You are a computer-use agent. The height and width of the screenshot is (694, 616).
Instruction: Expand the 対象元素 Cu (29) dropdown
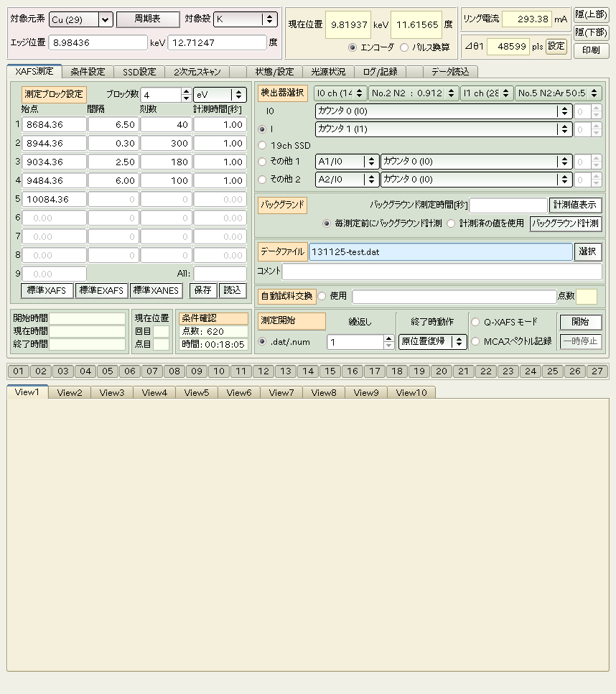click(105, 19)
